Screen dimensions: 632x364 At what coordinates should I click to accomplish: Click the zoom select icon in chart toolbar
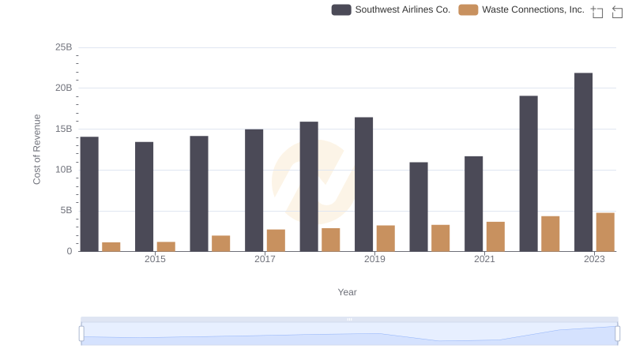coord(597,12)
